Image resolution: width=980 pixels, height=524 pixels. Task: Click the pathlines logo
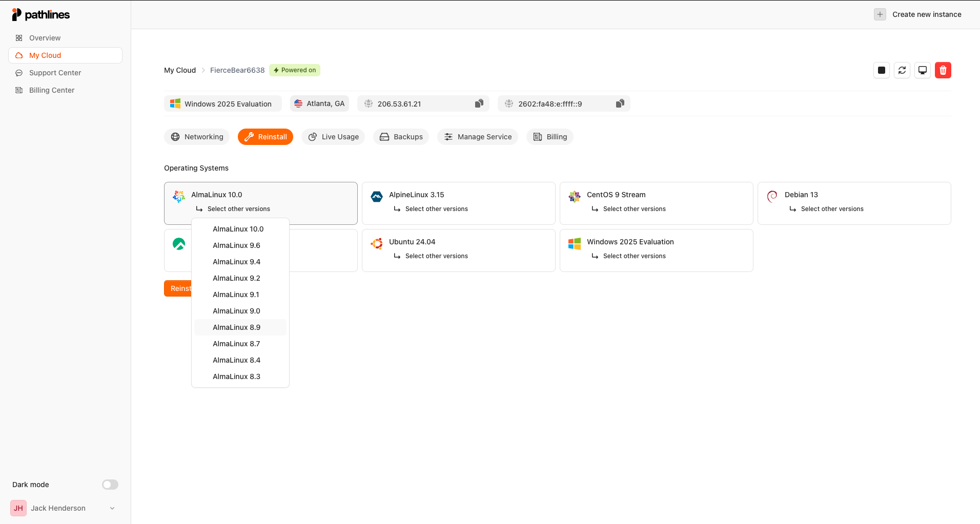41,14
